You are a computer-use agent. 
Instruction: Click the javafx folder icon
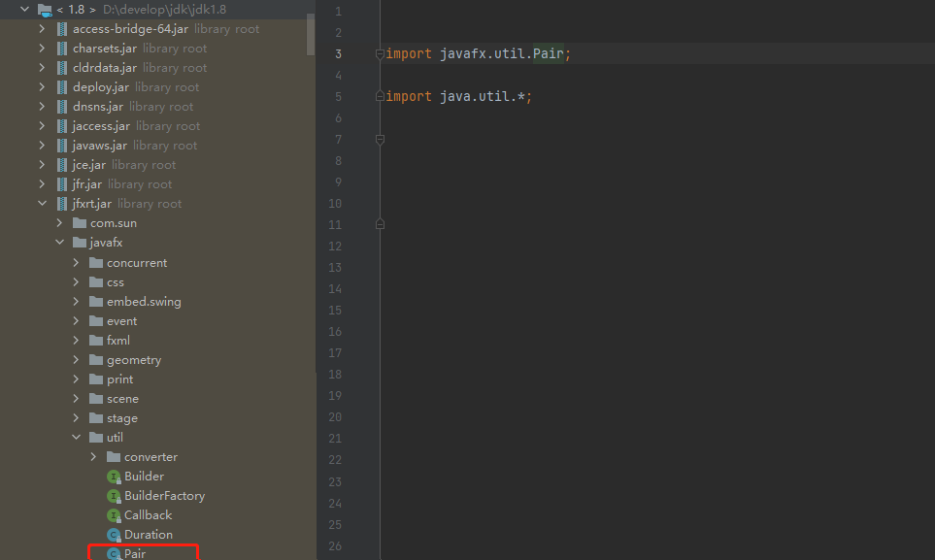[80, 242]
